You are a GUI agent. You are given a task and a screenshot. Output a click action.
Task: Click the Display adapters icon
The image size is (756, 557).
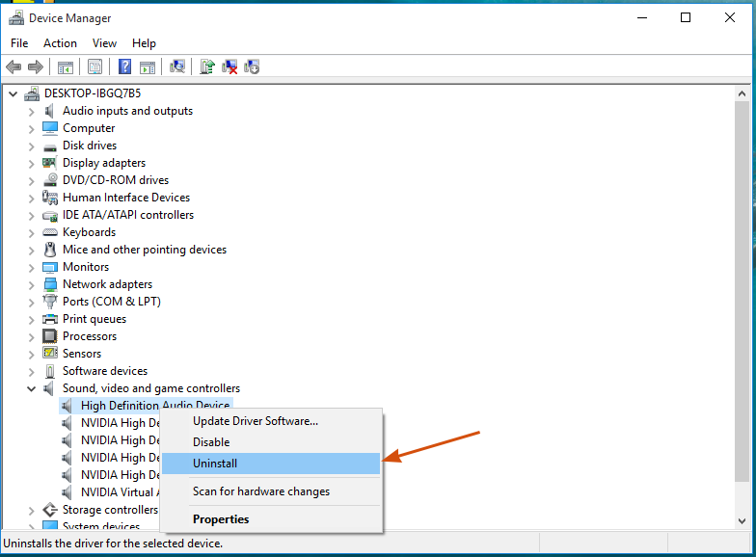50,163
